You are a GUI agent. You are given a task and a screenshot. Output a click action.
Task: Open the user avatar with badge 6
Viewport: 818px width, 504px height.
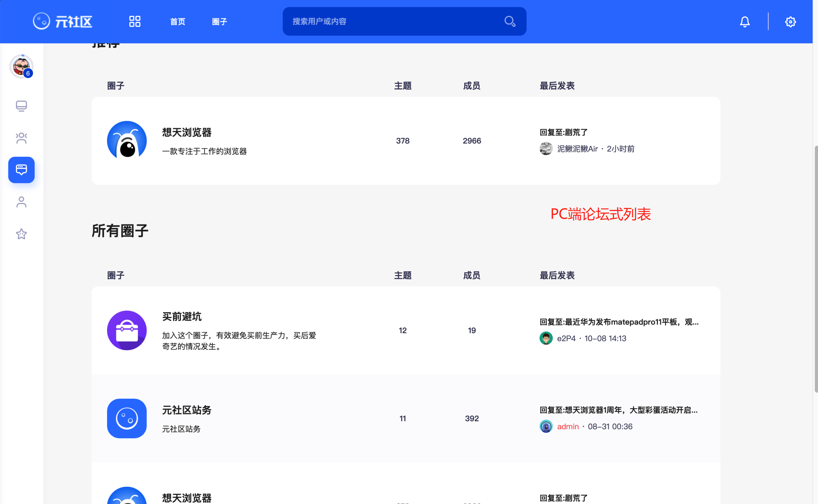point(21,66)
